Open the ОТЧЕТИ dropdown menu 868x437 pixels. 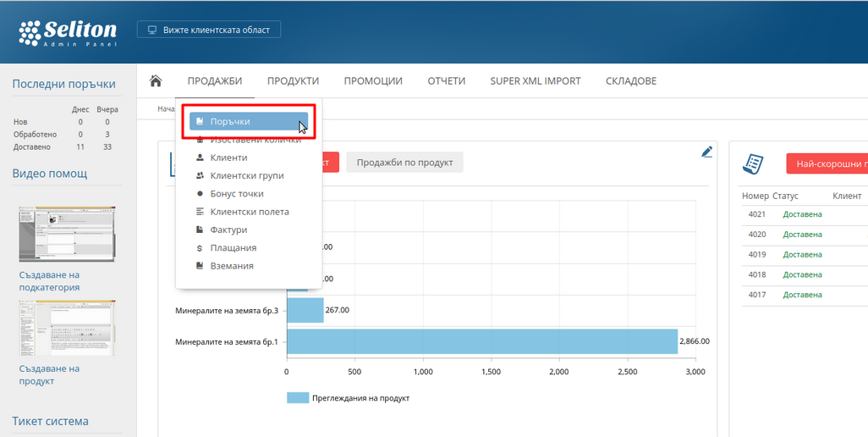pyautogui.click(x=447, y=81)
